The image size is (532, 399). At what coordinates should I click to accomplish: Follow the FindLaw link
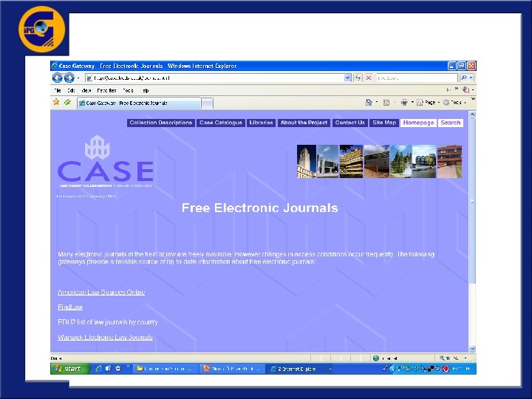(x=70, y=307)
